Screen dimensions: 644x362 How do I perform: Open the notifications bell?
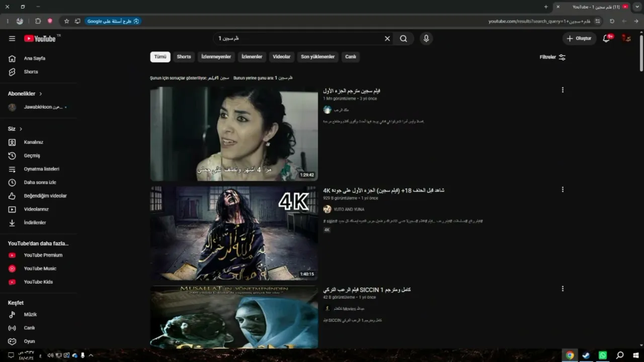click(607, 39)
